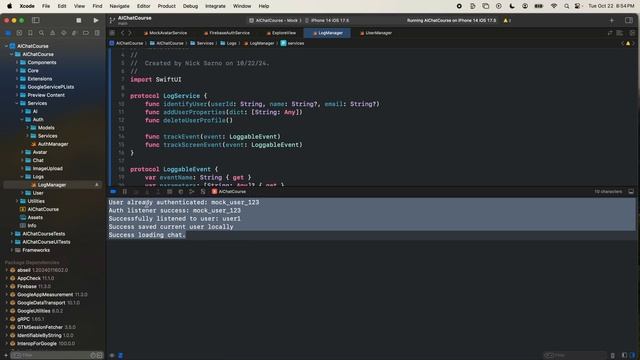The image size is (640, 360).
Task: Open the Project navigator icon
Action: click(x=8, y=33)
